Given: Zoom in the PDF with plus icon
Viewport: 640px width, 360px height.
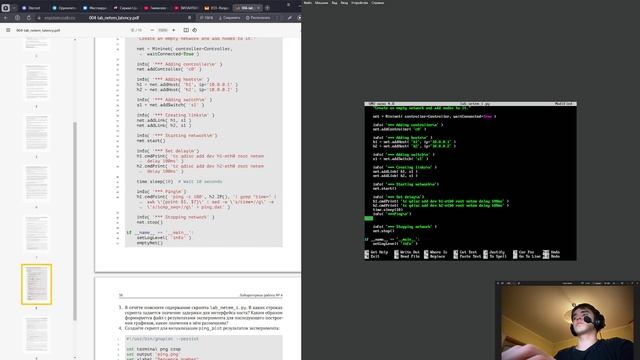Looking at the screenshot, I should [173, 30].
